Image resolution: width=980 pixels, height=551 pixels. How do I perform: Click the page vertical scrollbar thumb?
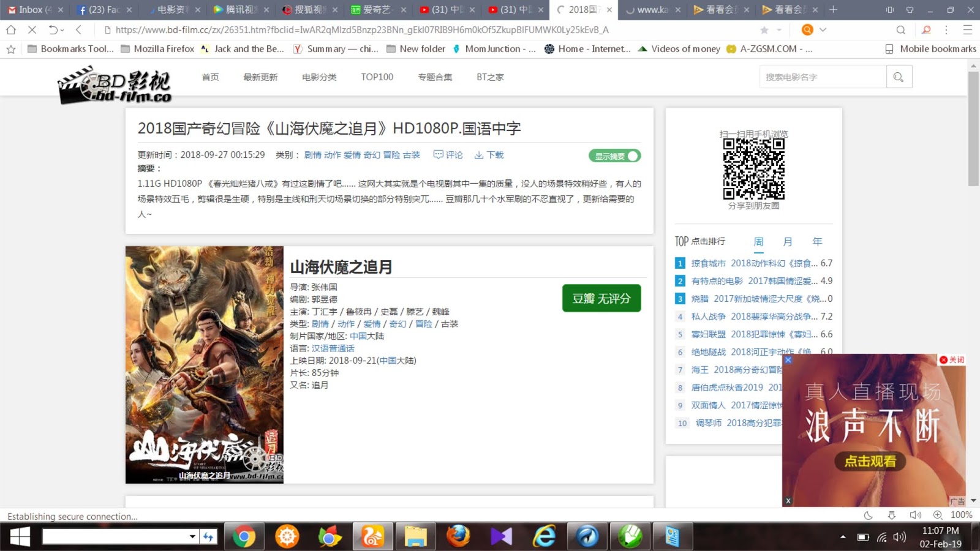point(973,129)
